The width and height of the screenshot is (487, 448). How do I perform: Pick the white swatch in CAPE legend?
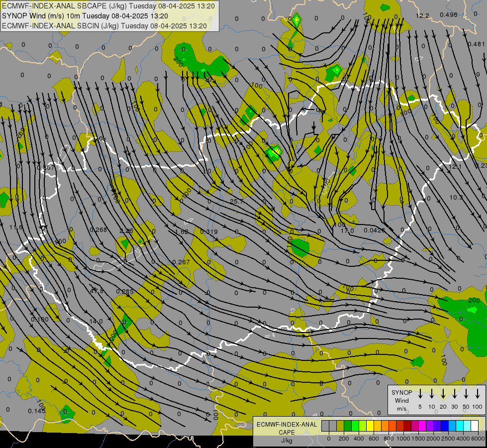(474, 426)
